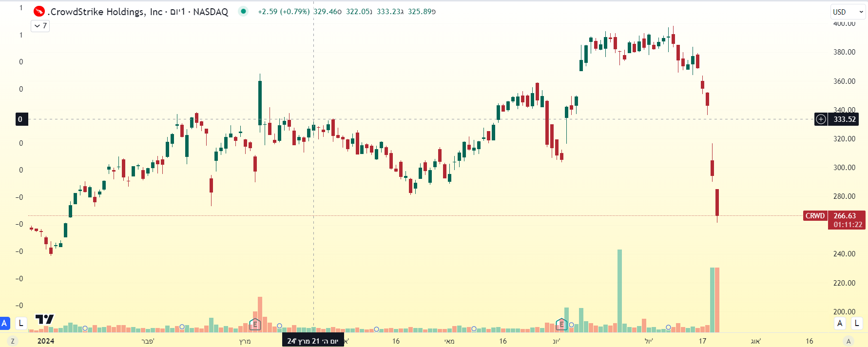The width and height of the screenshot is (868, 347).
Task: Click the 325.89 close value in header
Action: [422, 11]
